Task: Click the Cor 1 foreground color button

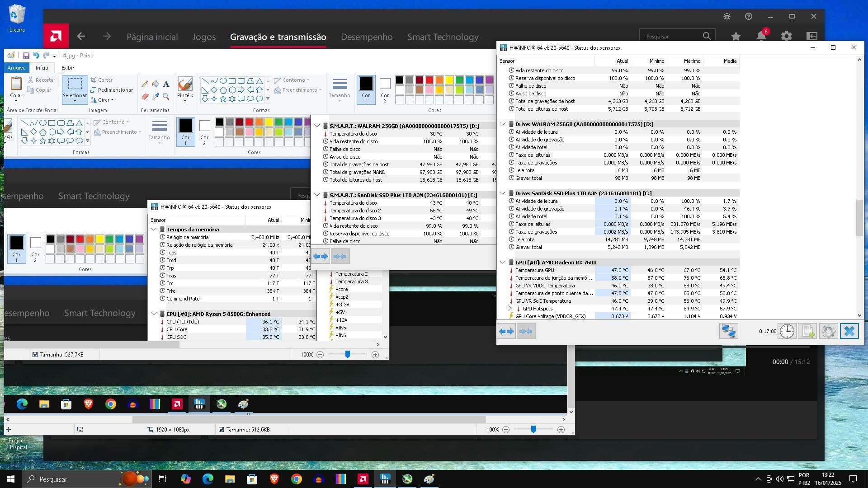Action: pyautogui.click(x=366, y=89)
